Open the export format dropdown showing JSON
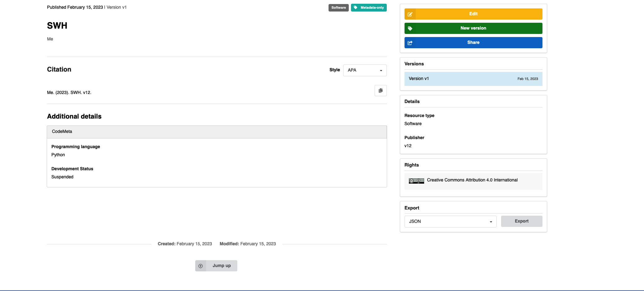Screen dimensions: 644x291 click(450, 221)
